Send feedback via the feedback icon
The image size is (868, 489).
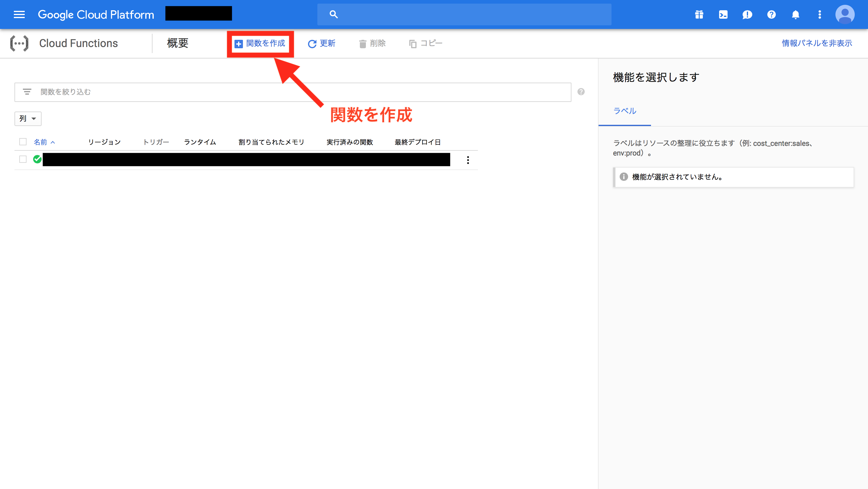coord(747,14)
